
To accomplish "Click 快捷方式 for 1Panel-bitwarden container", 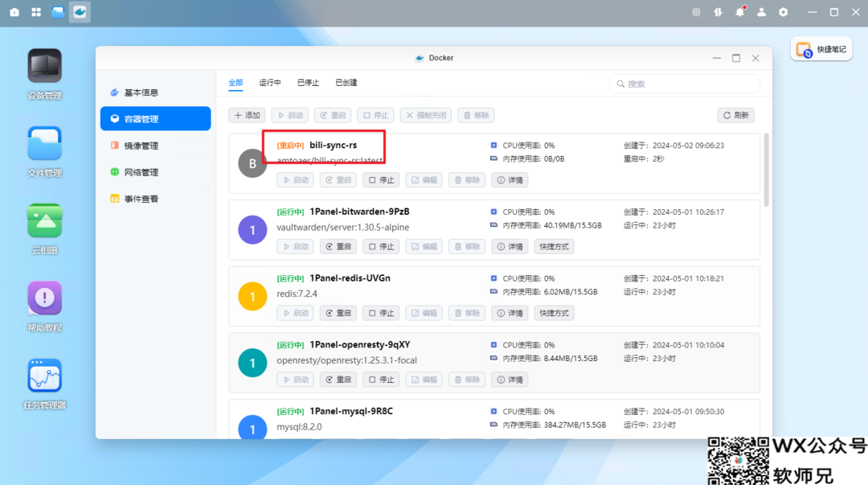I will point(554,246).
